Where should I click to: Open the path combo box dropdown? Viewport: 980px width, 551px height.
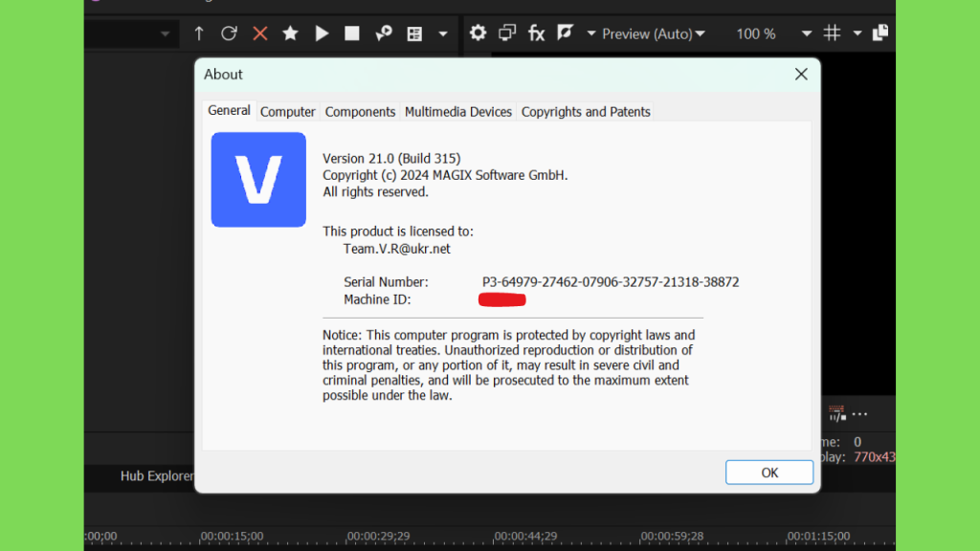coord(165,33)
